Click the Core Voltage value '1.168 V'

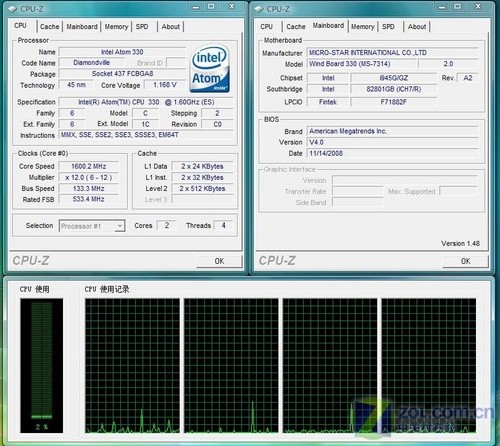pyautogui.click(x=165, y=85)
